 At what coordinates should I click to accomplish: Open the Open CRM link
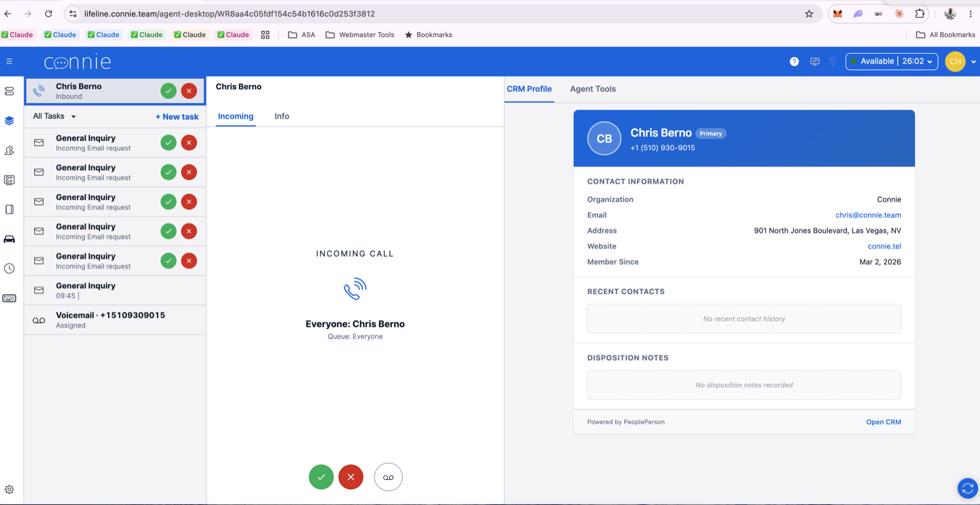click(x=883, y=422)
